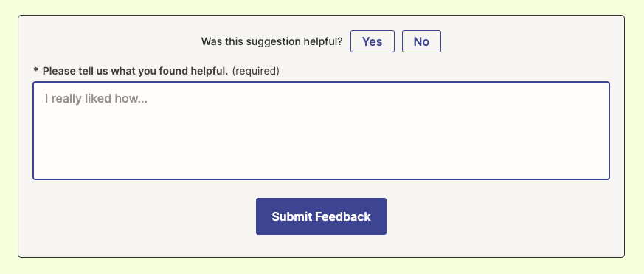Mark the suggestion as helpful with Yes
The image size is (644, 274).
click(372, 41)
